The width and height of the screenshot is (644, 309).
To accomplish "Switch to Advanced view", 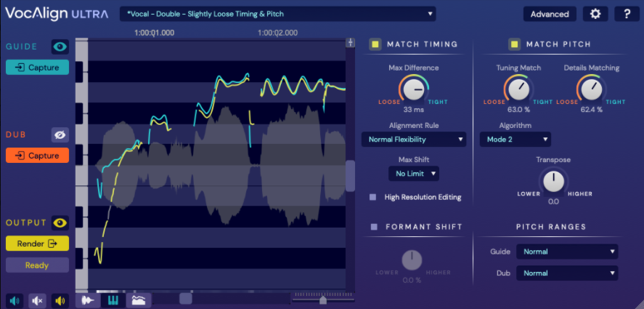I will pos(550,14).
